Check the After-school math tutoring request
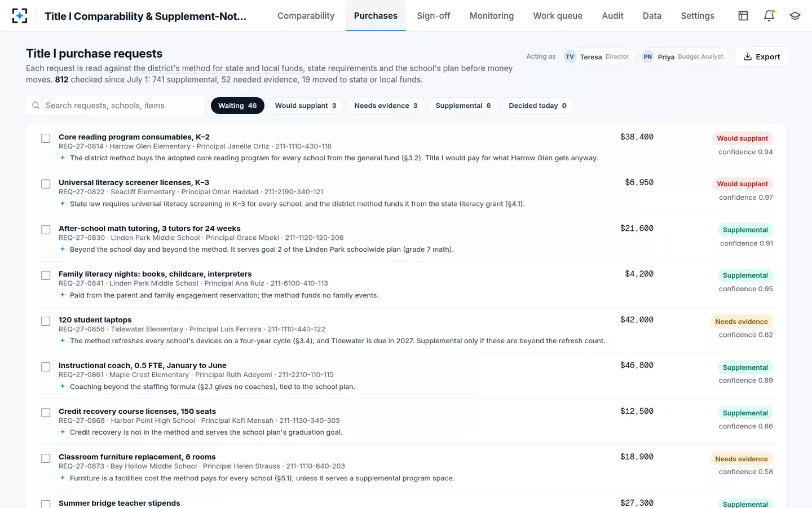This screenshot has width=812, height=508. pyautogui.click(x=46, y=230)
